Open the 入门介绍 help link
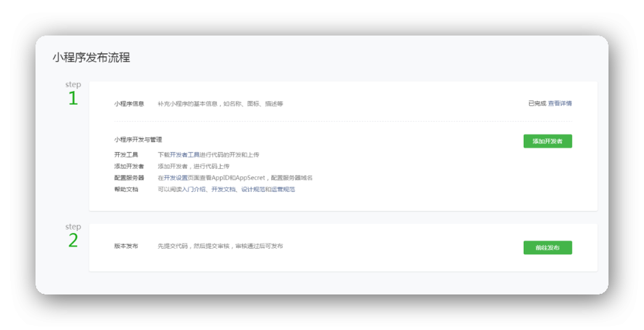 (x=194, y=189)
